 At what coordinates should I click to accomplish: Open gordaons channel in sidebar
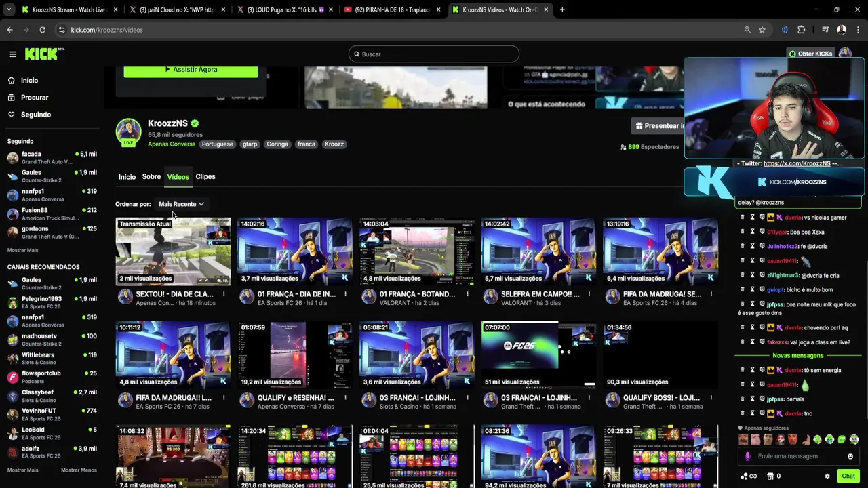coord(52,232)
